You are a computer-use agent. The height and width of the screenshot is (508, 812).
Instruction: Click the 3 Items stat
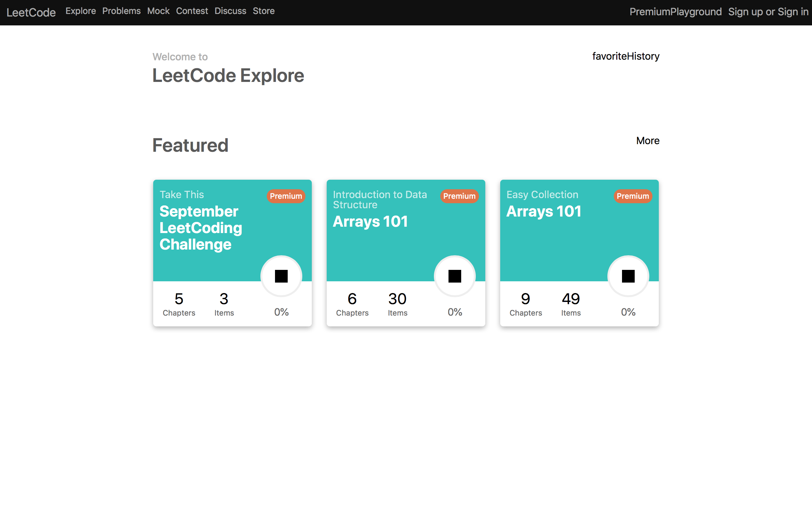point(224,304)
